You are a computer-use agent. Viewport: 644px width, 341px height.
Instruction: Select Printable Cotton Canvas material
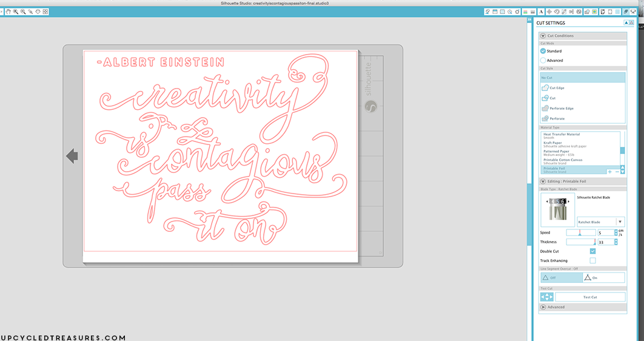[x=580, y=161]
